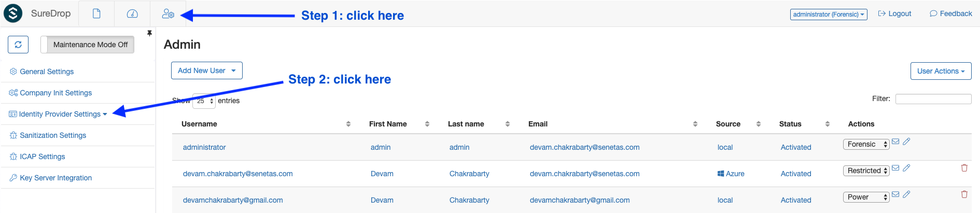
Task: Open the files document icon tab
Action: [x=96, y=14]
